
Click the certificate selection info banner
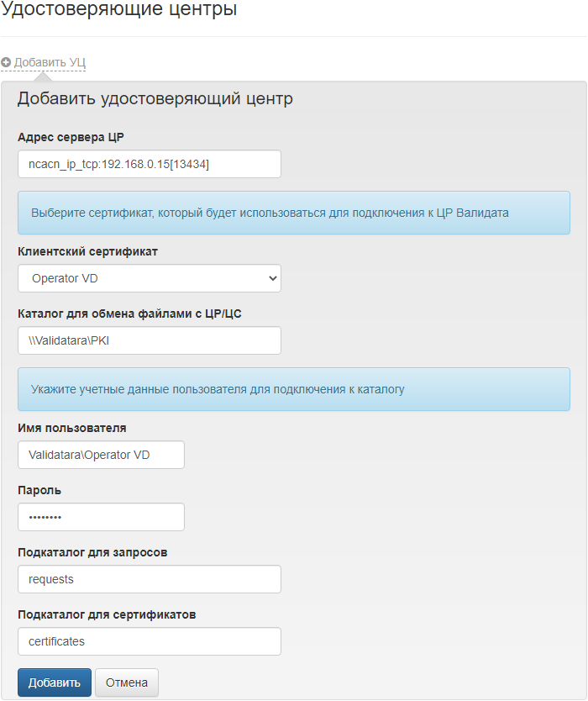294,213
